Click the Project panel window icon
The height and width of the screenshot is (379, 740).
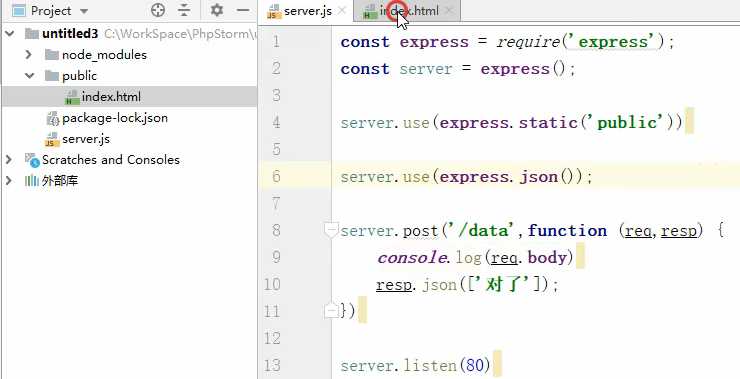18,10
